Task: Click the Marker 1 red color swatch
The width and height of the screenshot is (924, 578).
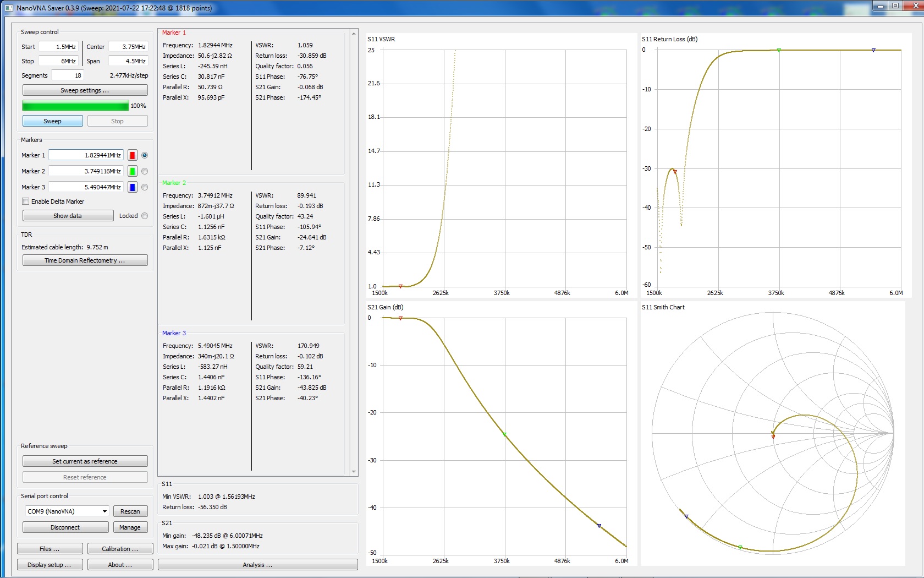Action: (133, 155)
